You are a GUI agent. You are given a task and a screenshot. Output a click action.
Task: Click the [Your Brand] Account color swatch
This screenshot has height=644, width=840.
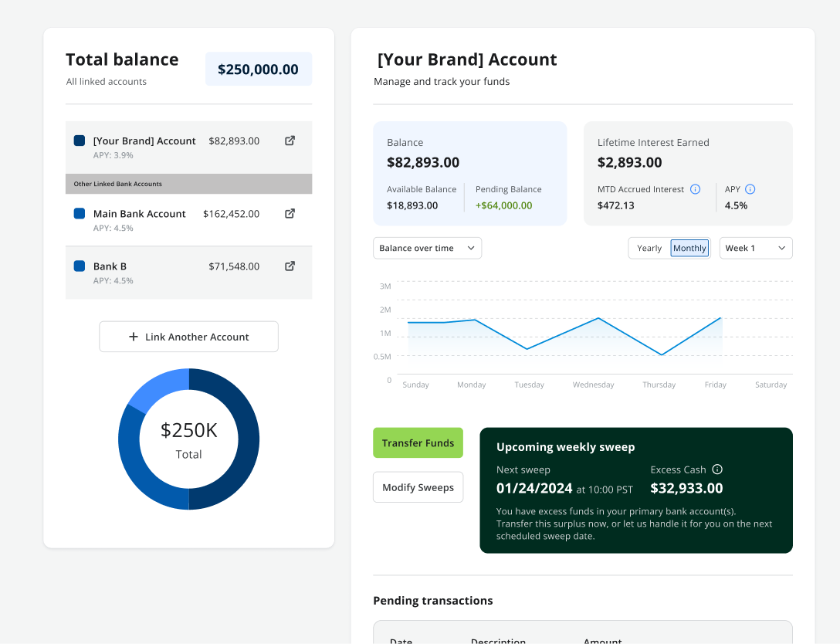(x=80, y=141)
